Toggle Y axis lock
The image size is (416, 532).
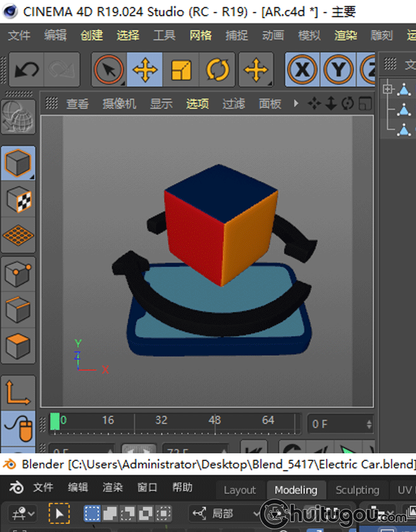[338, 70]
